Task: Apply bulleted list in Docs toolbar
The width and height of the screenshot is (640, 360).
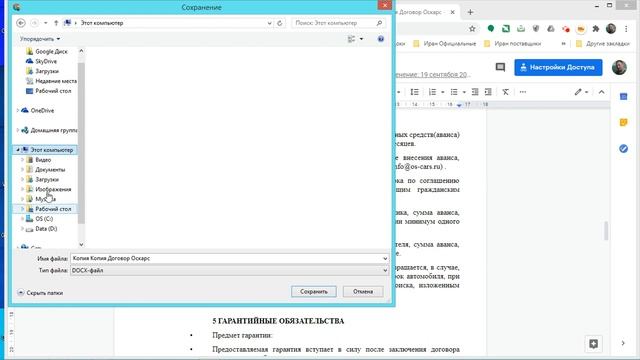Action: 454,92
